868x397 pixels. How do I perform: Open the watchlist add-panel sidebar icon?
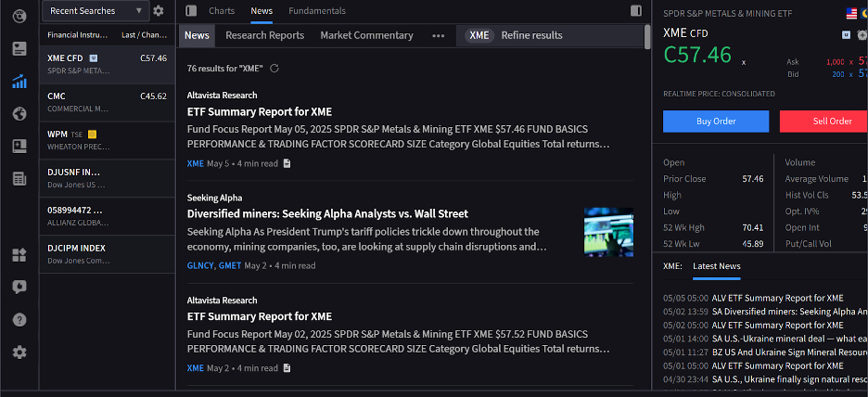[x=19, y=147]
